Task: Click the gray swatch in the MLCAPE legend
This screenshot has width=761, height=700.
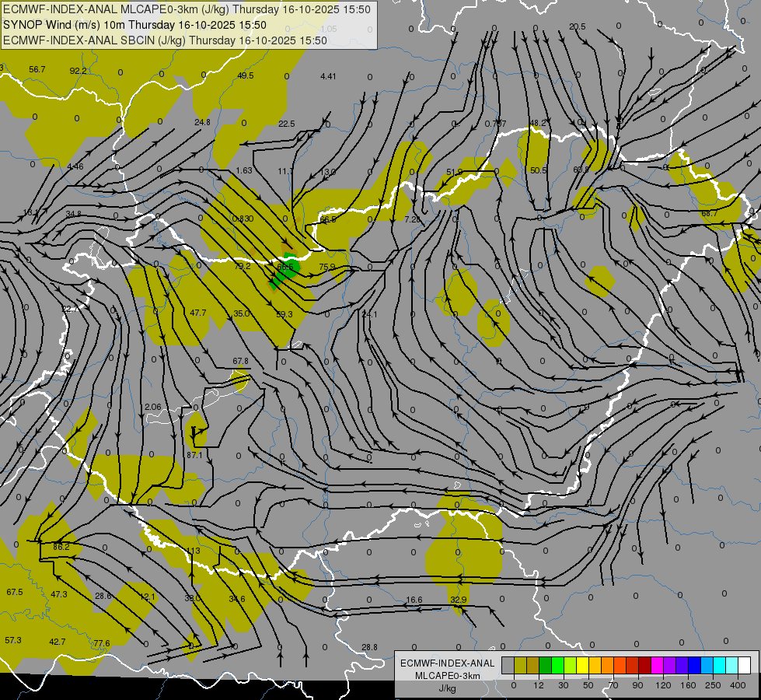Action: pos(508,665)
